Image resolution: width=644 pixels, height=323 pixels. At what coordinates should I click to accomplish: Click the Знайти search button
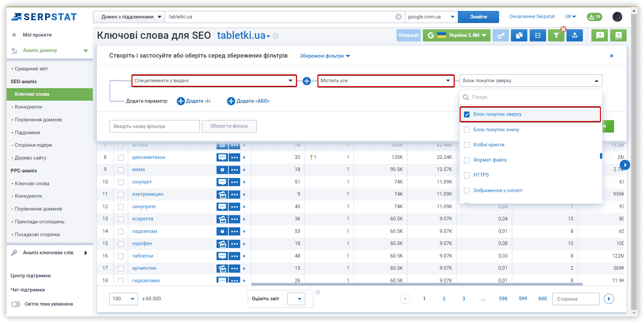pyautogui.click(x=478, y=17)
